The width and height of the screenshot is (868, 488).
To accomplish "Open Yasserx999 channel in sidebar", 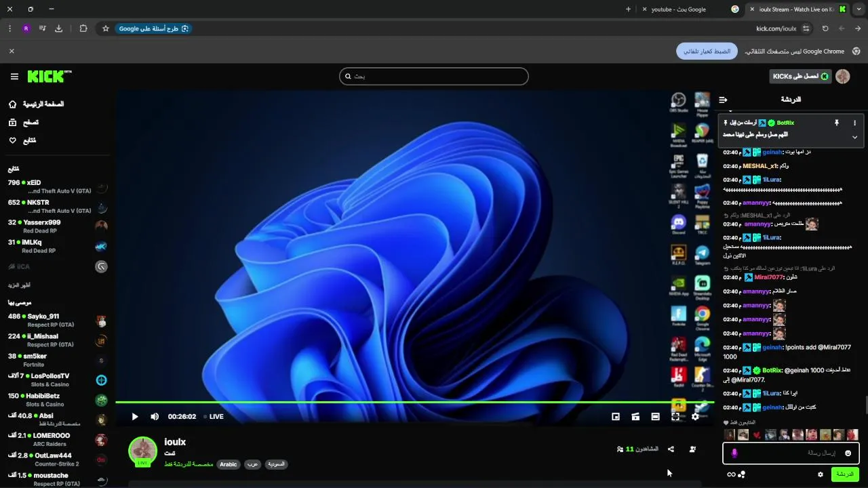I will 58,226.
